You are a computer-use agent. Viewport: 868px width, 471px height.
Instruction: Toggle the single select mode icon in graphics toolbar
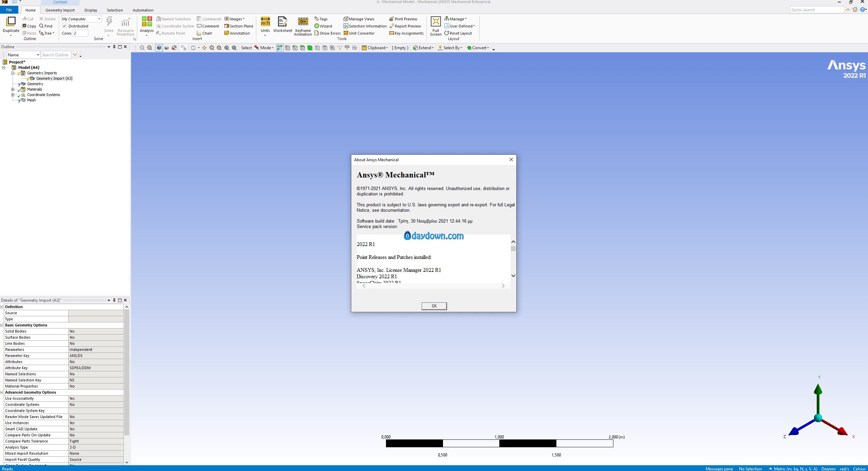pyautogui.click(x=280, y=48)
